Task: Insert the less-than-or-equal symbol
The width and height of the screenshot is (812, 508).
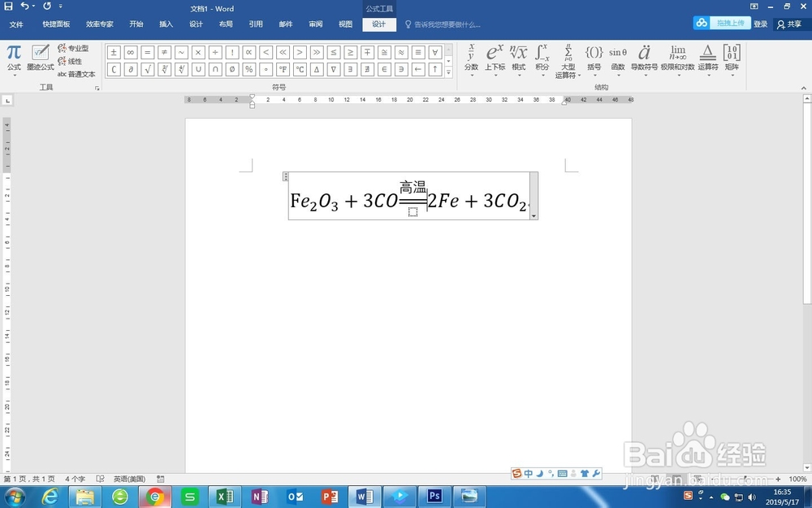Action: [334, 52]
